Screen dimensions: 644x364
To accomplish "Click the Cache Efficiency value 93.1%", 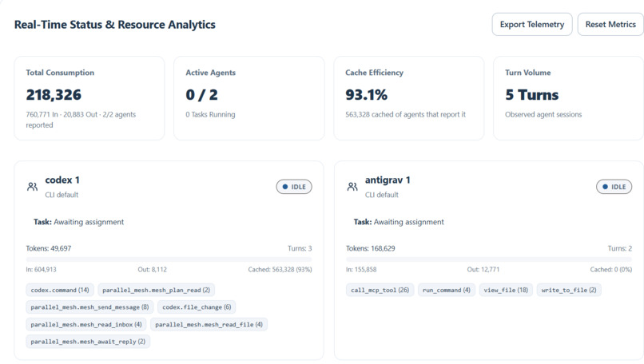I will coord(367,95).
